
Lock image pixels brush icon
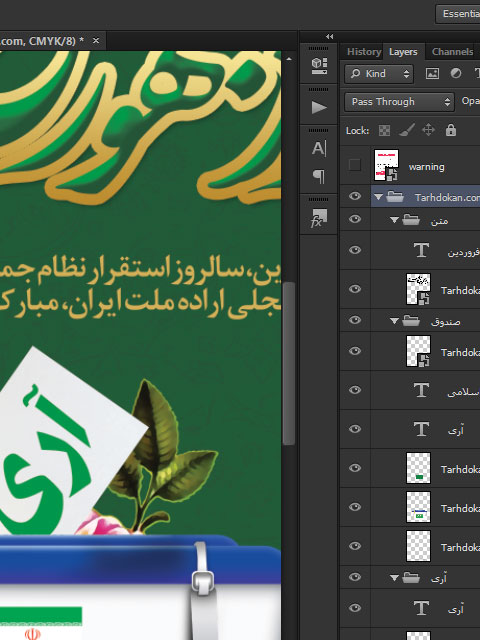click(x=407, y=130)
